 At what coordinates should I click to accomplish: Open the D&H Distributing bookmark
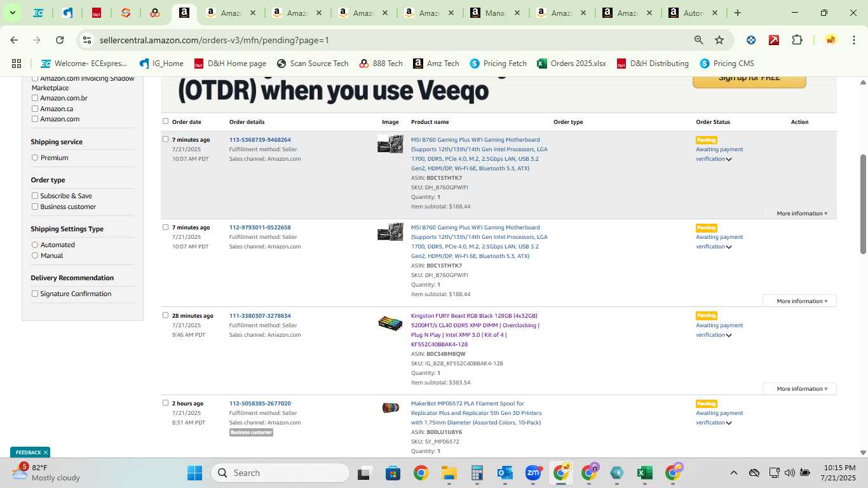[653, 64]
